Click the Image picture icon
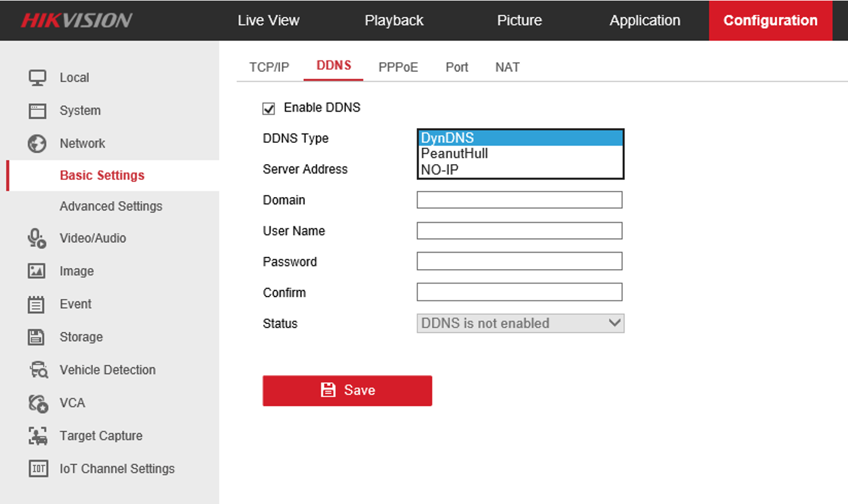Screen dimensions: 848x504 (37, 271)
